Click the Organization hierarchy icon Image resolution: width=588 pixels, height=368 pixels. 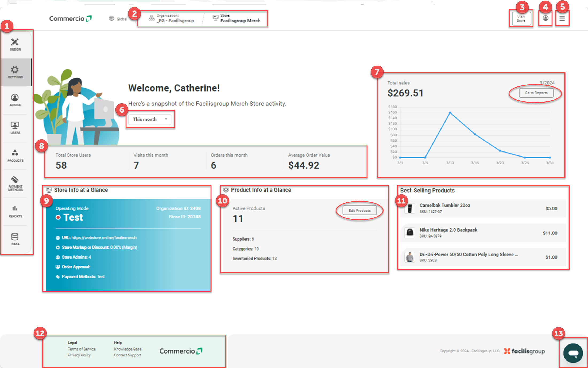tap(152, 18)
